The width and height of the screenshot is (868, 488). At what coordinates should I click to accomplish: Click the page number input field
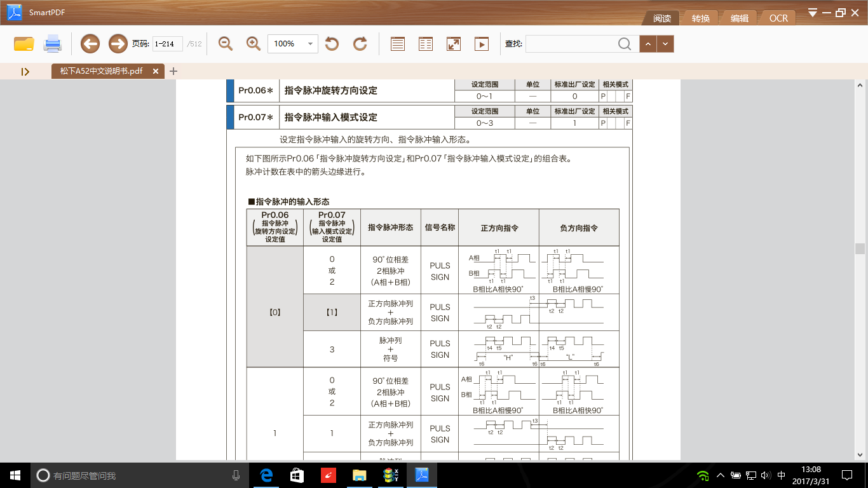pos(168,44)
